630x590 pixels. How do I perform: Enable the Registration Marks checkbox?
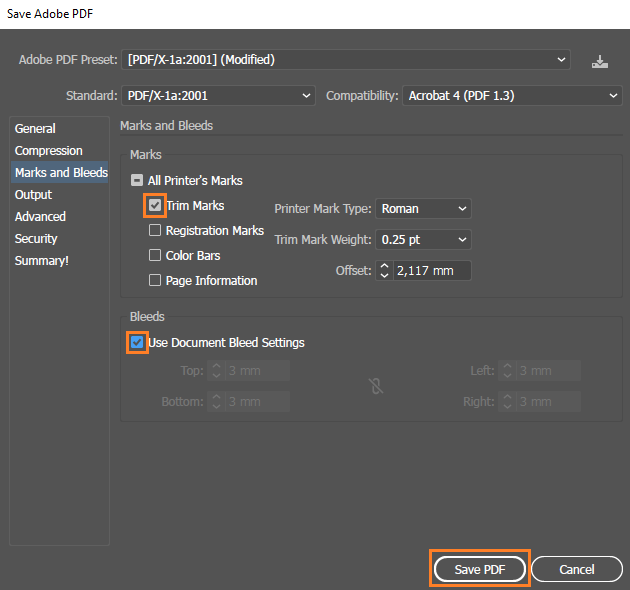[155, 230]
